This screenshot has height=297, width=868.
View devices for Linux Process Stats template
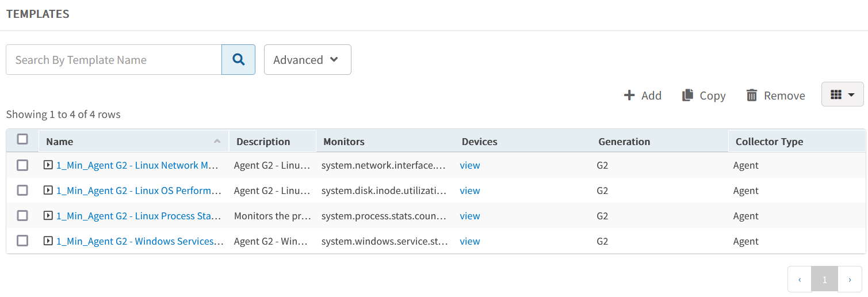click(470, 216)
